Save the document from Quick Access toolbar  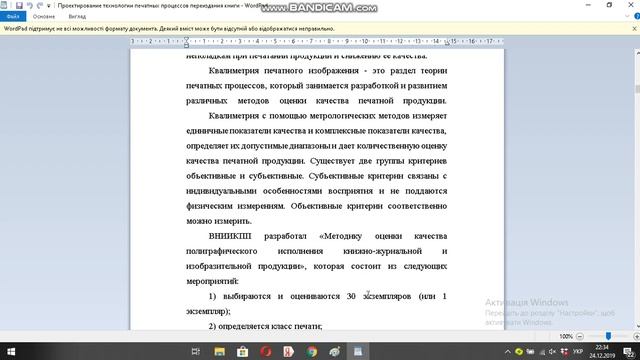click(19, 5)
